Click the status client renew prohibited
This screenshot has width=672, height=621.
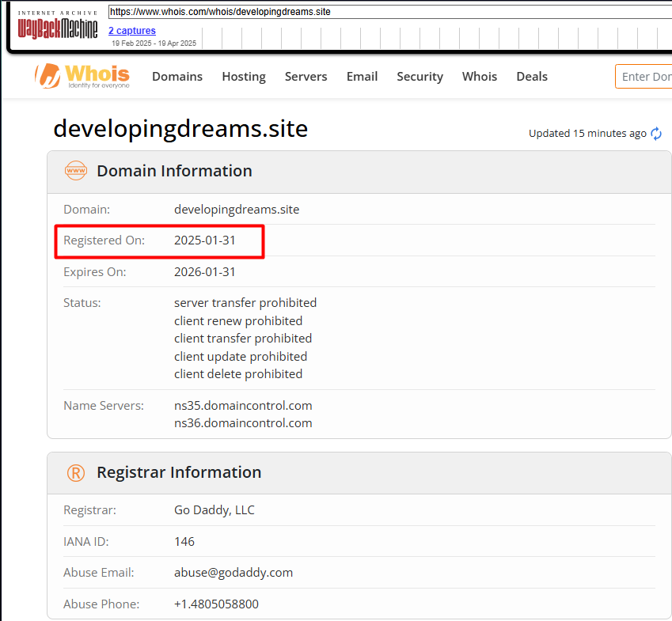pos(238,320)
